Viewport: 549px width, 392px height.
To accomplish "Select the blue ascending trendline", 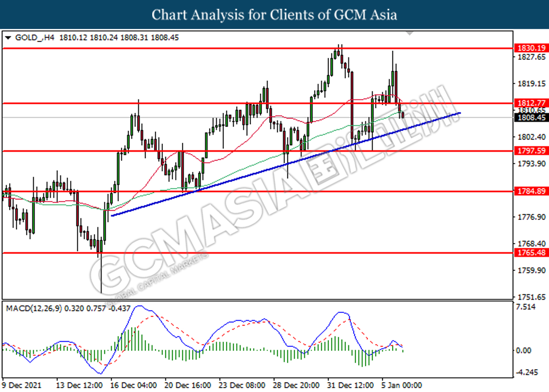I will [285, 164].
